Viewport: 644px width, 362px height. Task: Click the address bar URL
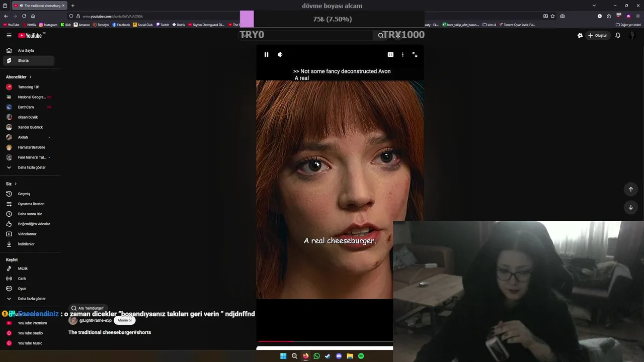[x=113, y=16]
